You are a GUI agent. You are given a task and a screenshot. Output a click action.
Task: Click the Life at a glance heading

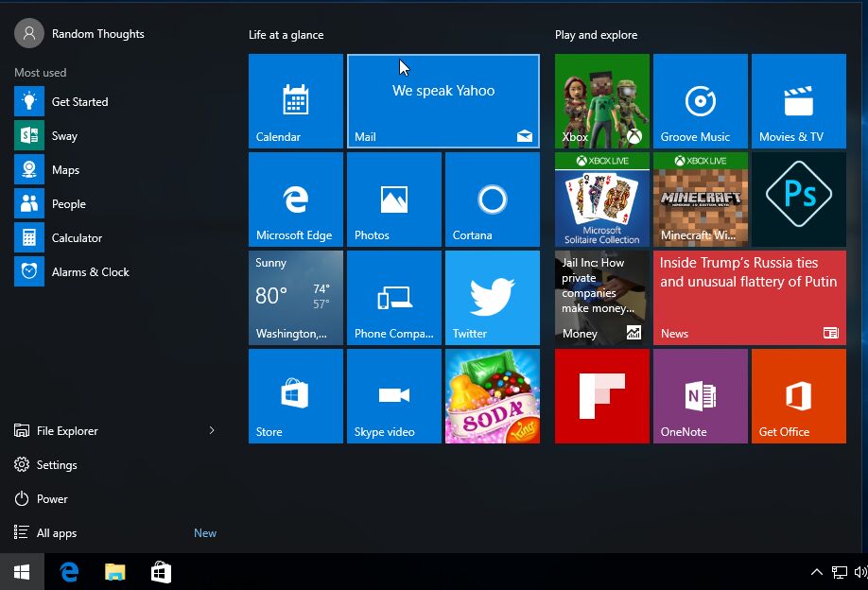pyautogui.click(x=286, y=35)
